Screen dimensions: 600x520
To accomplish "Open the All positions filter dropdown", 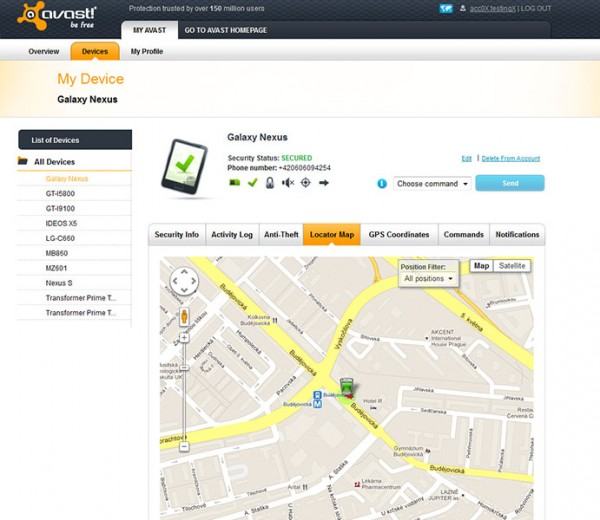I will pyautogui.click(x=428, y=279).
